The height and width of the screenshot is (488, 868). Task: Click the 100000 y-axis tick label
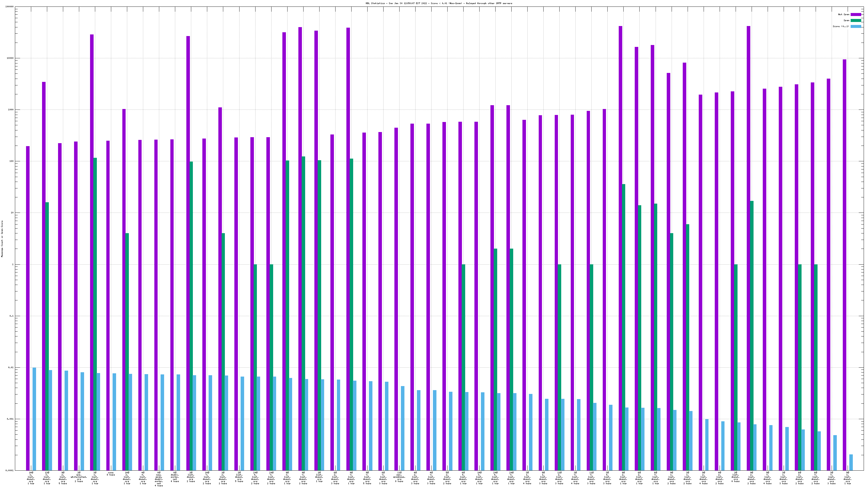point(9,7)
